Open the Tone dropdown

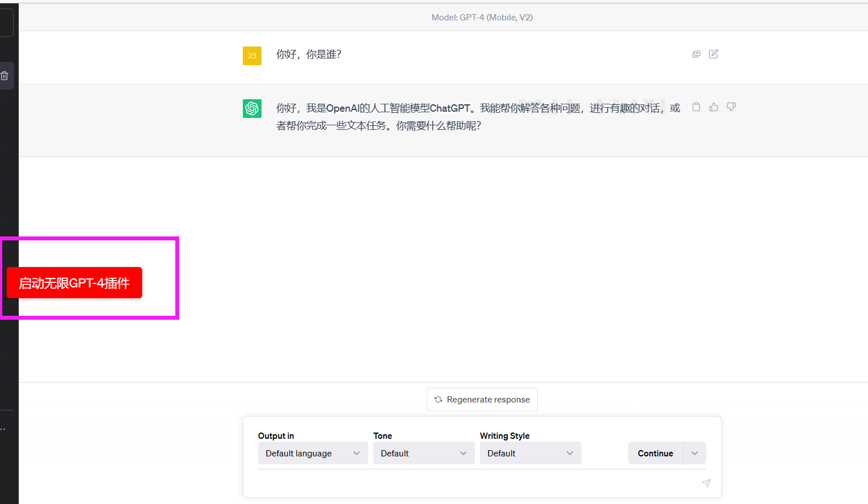[x=424, y=453]
